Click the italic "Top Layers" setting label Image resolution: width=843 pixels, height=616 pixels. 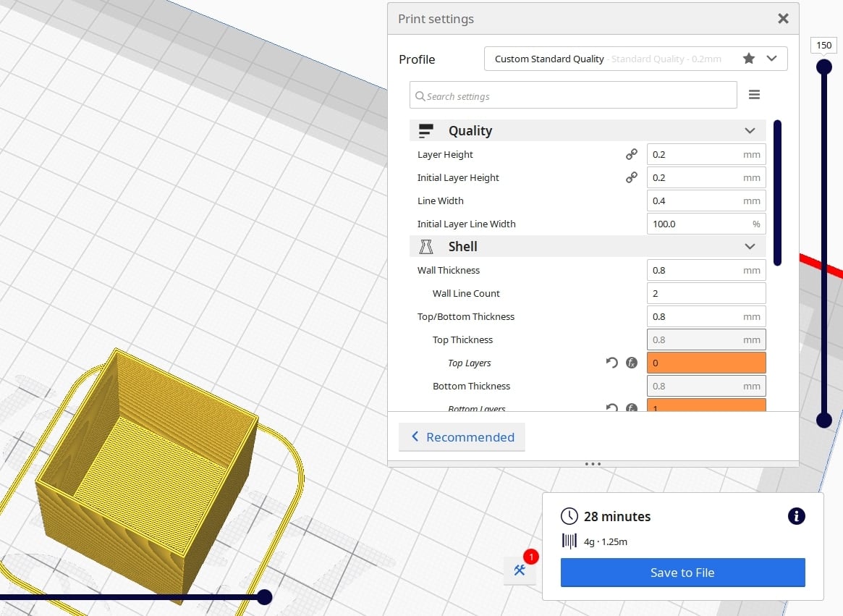coord(470,363)
